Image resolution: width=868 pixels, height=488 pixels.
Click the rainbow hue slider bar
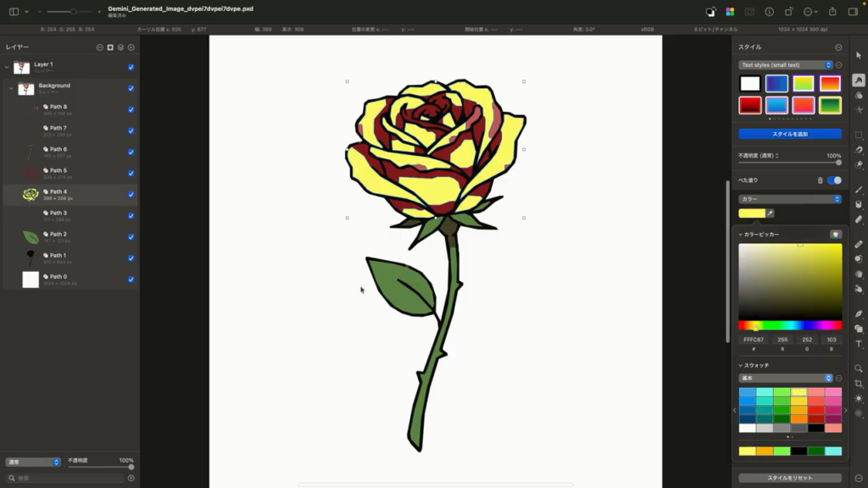(x=789, y=325)
